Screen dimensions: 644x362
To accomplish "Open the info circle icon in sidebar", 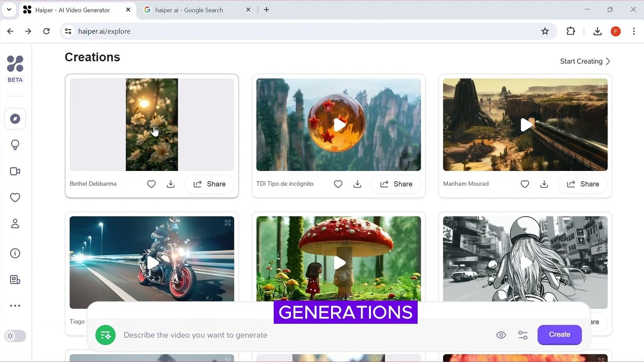I will [x=15, y=253].
